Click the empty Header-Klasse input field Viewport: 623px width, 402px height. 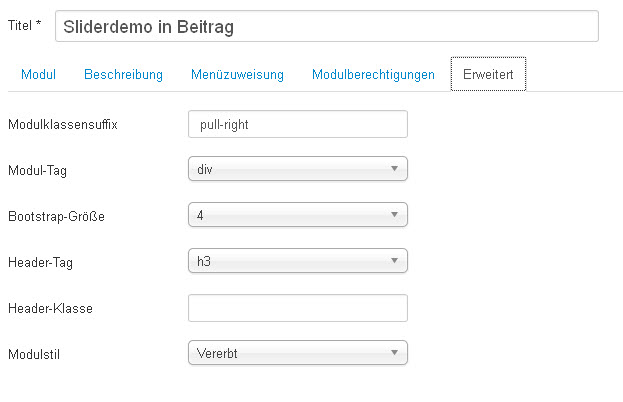297,307
